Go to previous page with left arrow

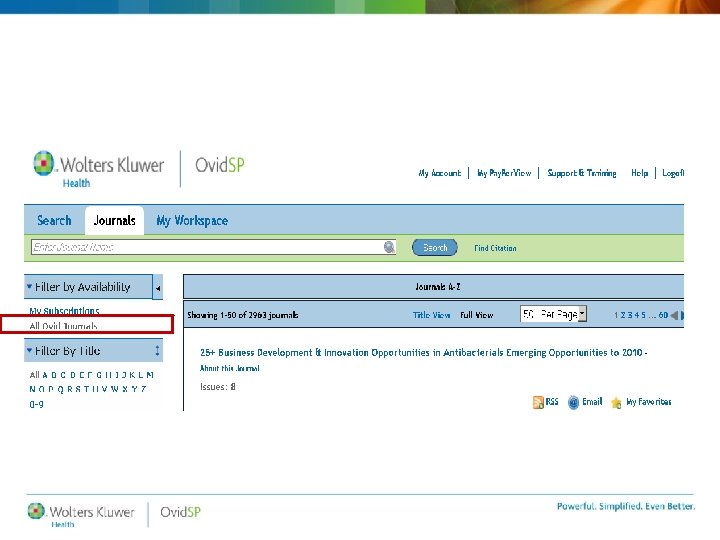pyautogui.click(x=674, y=315)
